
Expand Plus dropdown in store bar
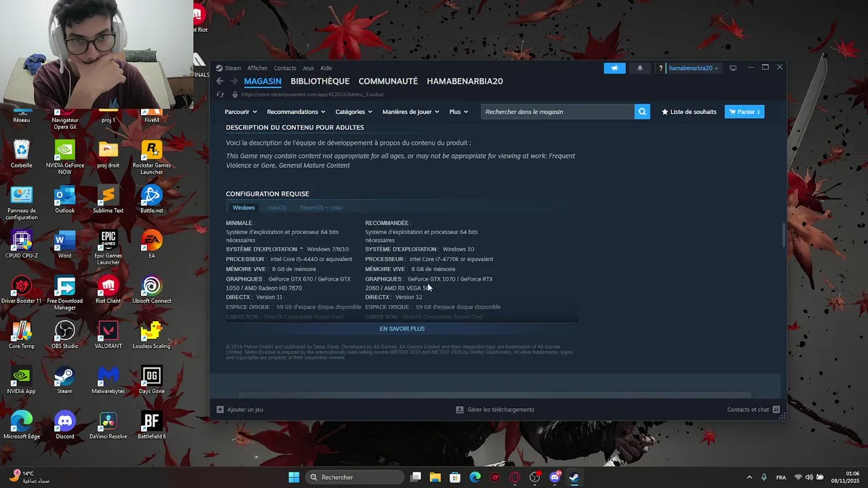pyautogui.click(x=458, y=112)
